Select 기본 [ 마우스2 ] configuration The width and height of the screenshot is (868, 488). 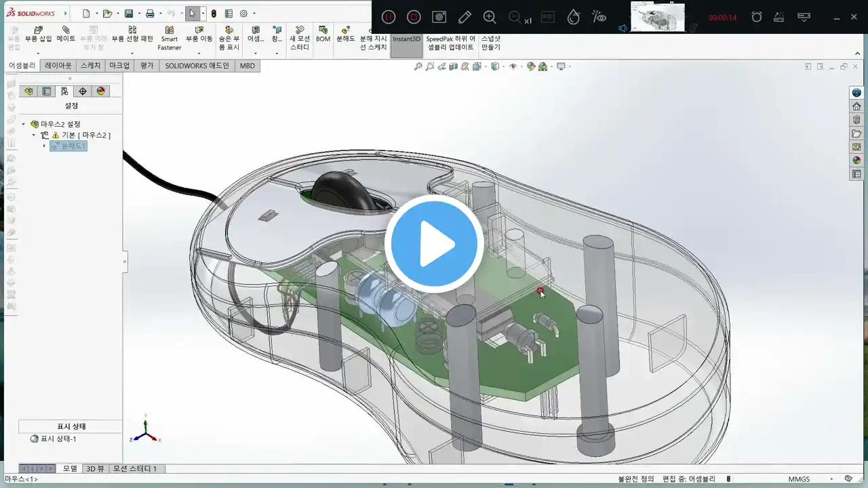pos(86,135)
